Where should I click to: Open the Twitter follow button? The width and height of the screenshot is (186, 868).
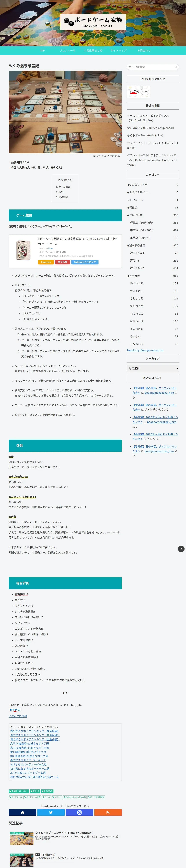click(x=51, y=812)
